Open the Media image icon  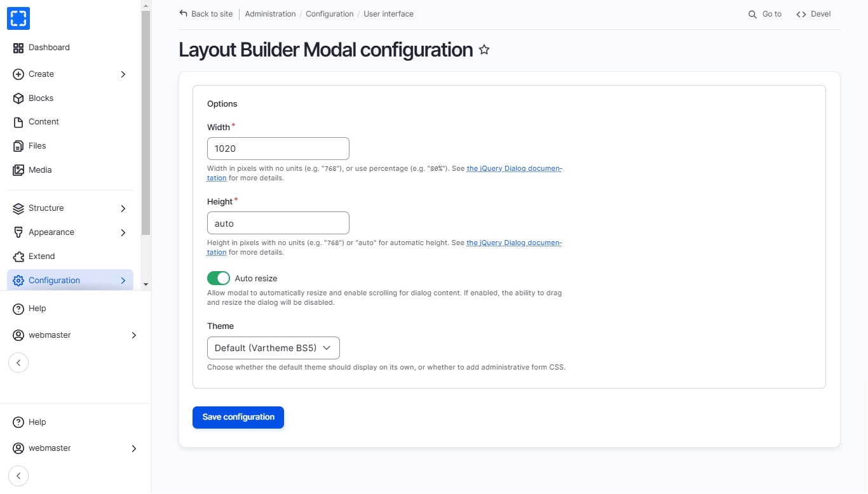(18, 170)
